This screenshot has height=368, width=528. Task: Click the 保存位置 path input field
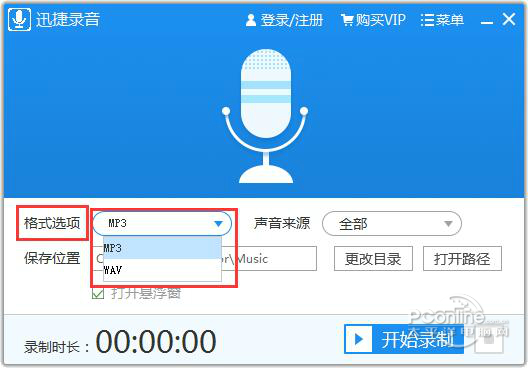click(205, 259)
